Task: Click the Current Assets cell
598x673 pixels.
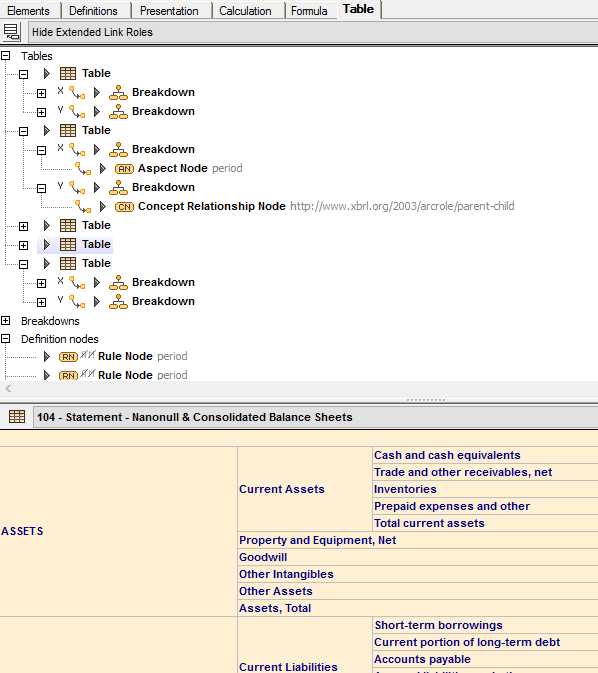Action: [x=305, y=489]
